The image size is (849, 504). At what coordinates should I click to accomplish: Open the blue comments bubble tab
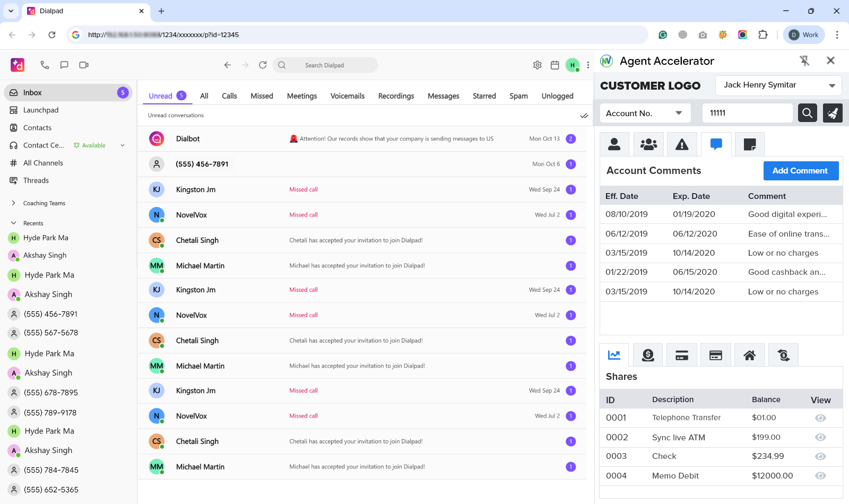(716, 144)
